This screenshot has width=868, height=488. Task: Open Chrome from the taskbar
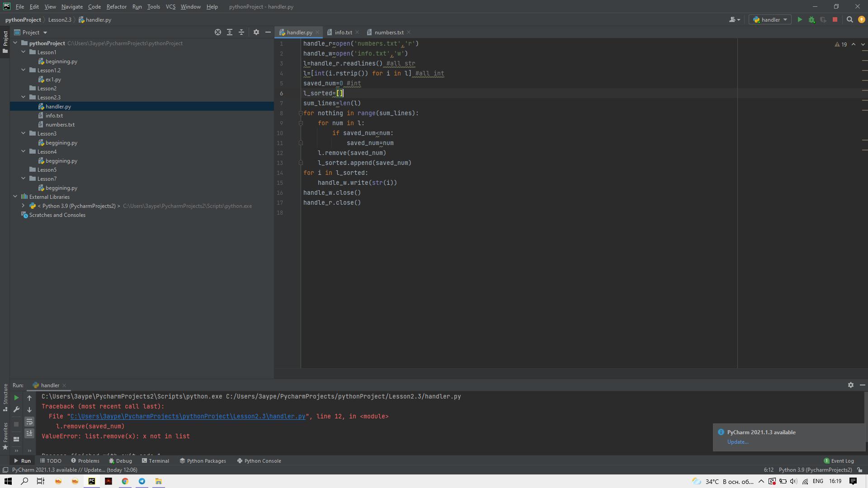[x=125, y=481]
